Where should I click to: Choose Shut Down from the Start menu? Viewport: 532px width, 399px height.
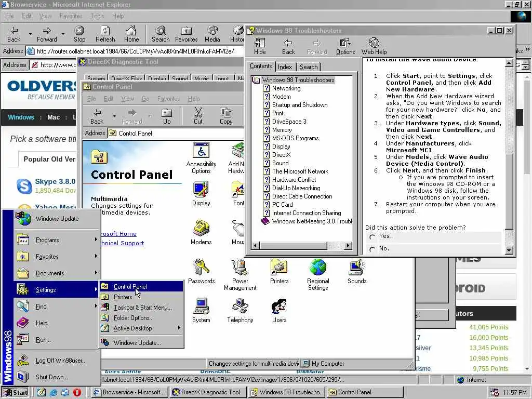pyautogui.click(x=57, y=377)
